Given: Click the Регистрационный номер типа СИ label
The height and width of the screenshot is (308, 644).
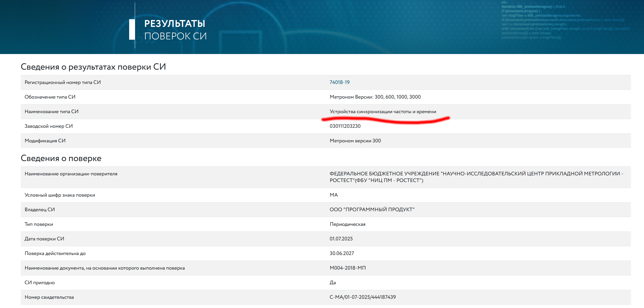Looking at the screenshot, I should (x=63, y=82).
